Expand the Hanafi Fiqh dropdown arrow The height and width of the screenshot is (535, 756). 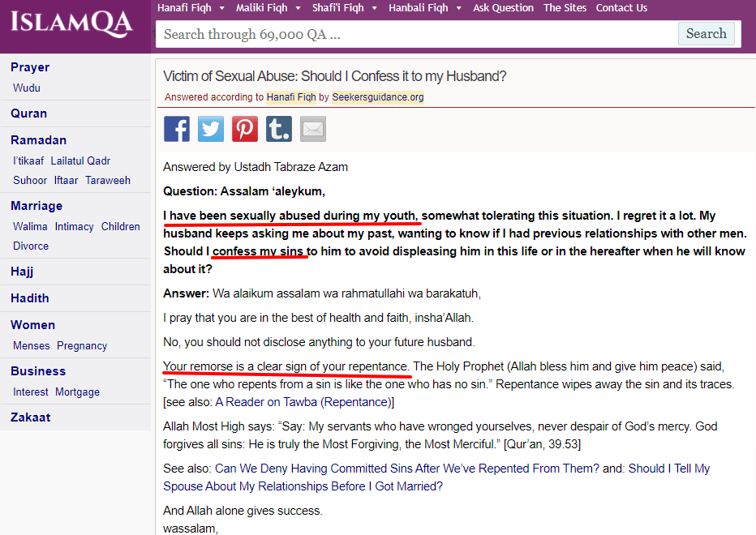221,8
